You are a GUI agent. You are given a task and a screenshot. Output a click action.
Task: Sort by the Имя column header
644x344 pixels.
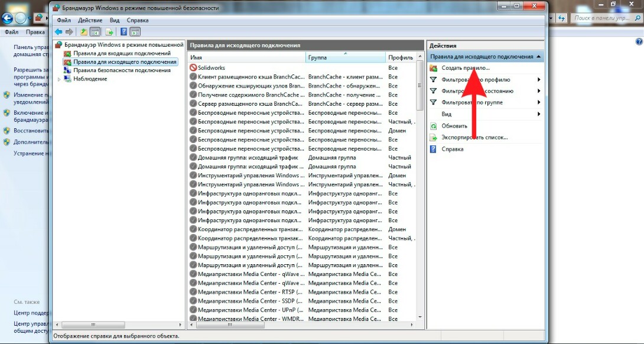pyautogui.click(x=247, y=57)
